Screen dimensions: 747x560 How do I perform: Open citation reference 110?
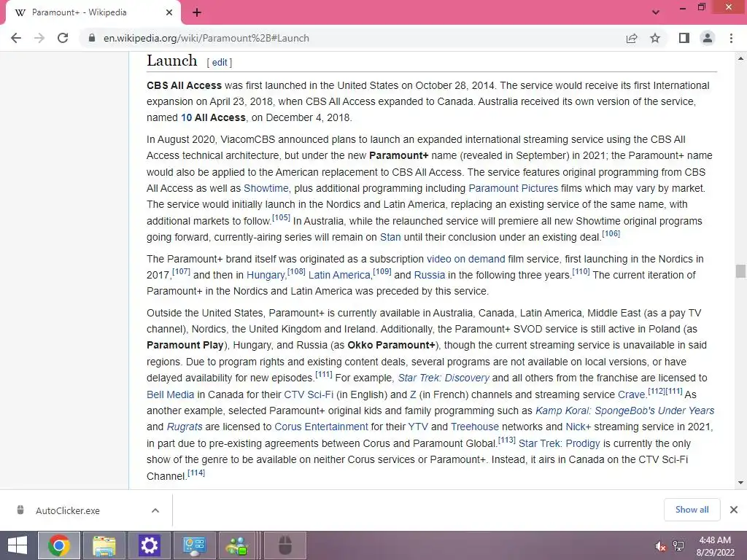pyautogui.click(x=581, y=272)
